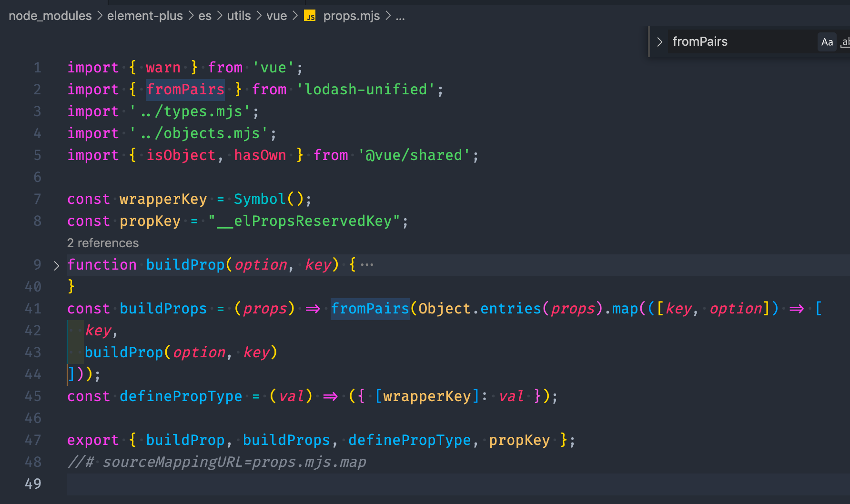Click definePropType in the export statement
The height and width of the screenshot is (504, 850).
(410, 440)
